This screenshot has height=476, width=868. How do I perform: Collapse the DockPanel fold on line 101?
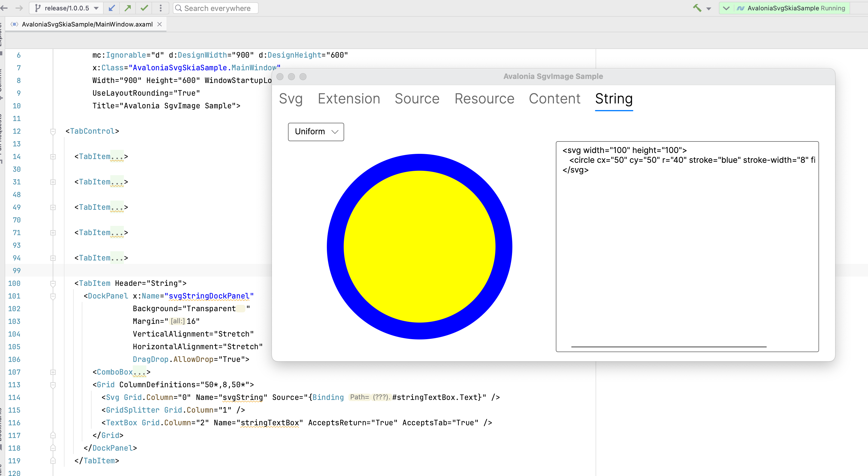[53, 296]
